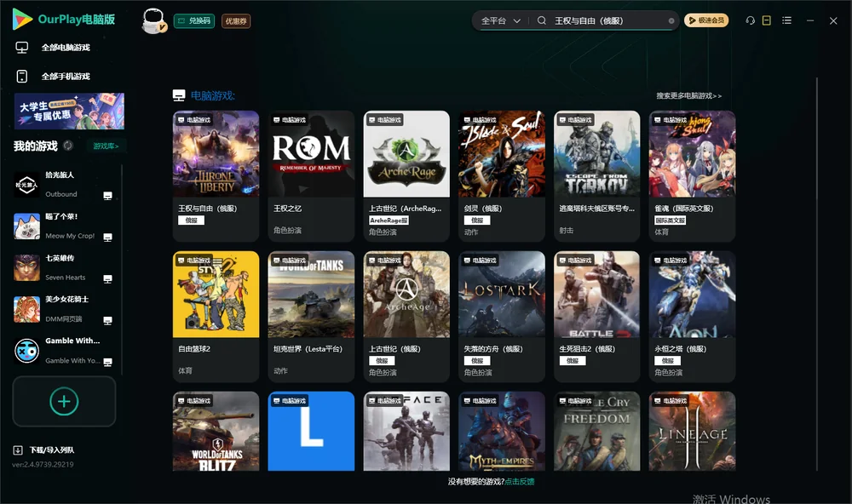Click the PC icon beside Gamble With Yo...
Screen dimensions: 852x504
click(x=107, y=363)
